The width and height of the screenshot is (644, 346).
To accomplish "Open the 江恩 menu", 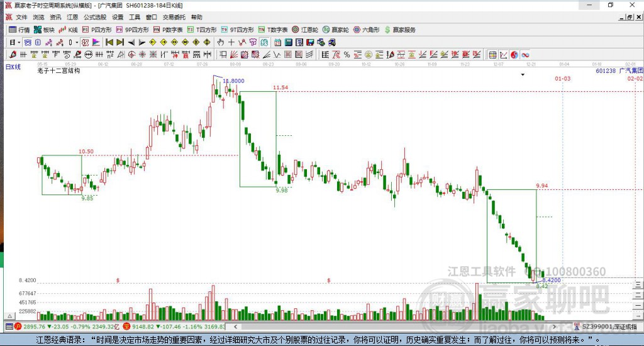I will pos(72,17).
